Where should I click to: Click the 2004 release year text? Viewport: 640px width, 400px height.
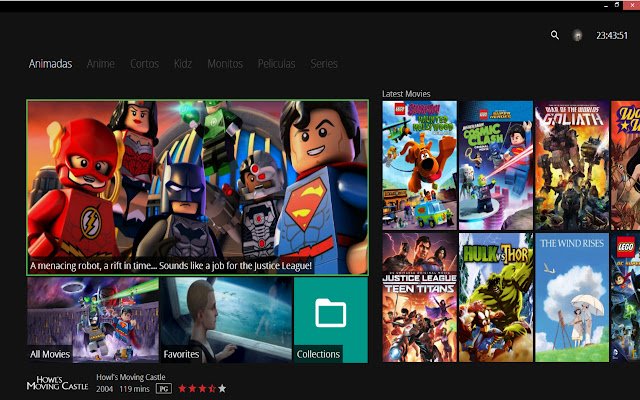tap(104, 389)
